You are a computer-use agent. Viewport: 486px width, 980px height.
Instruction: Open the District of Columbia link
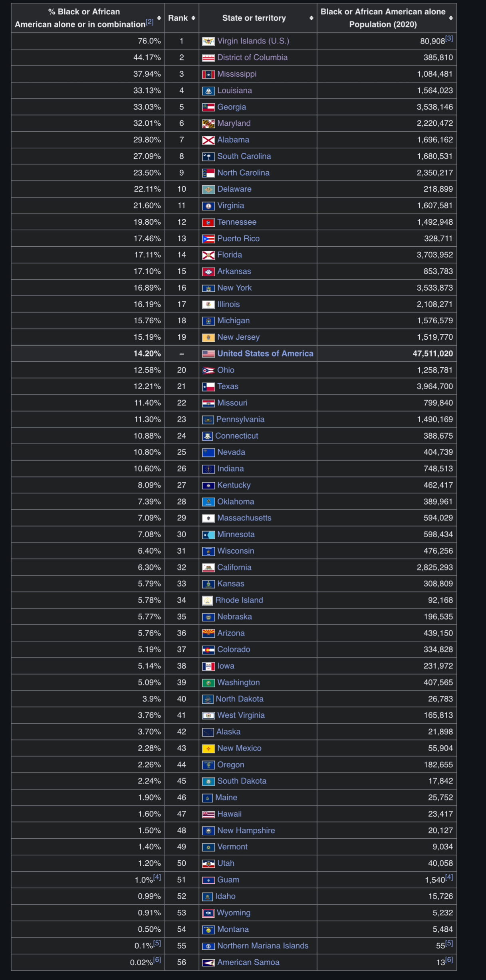(x=252, y=57)
